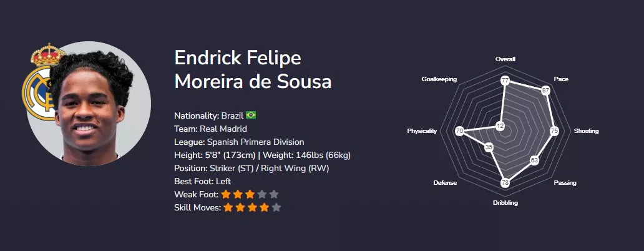The width and height of the screenshot is (644, 251).
Task: Click the first Weak Foot star
Action: (226, 194)
